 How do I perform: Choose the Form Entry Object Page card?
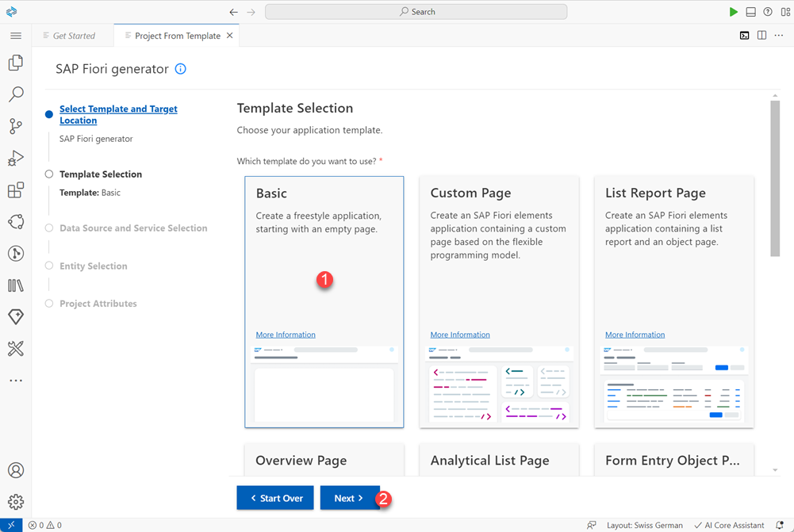[673, 460]
